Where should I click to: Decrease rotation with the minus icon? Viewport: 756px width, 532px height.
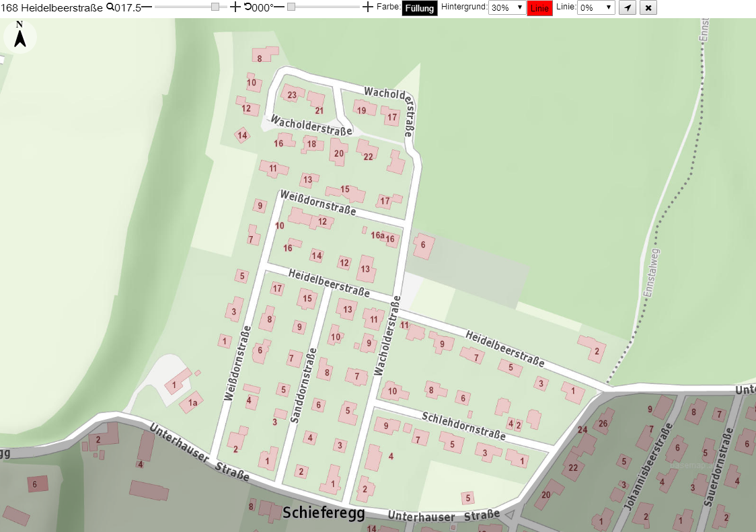pos(279,7)
